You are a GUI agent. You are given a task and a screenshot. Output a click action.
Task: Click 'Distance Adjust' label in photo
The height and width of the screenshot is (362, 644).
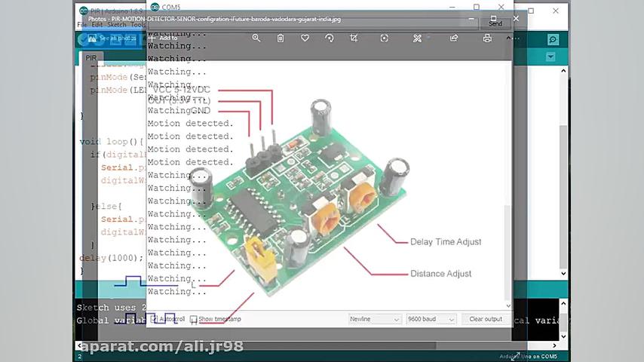coord(440,274)
